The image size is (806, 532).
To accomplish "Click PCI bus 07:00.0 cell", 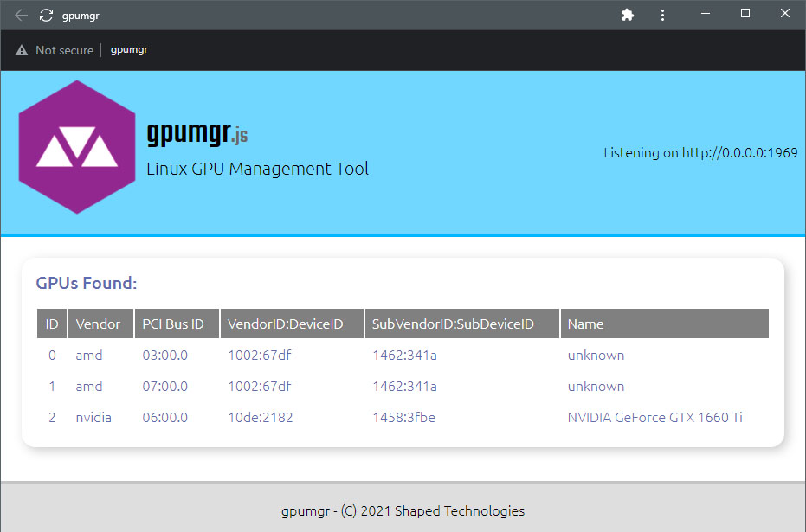I will (165, 386).
